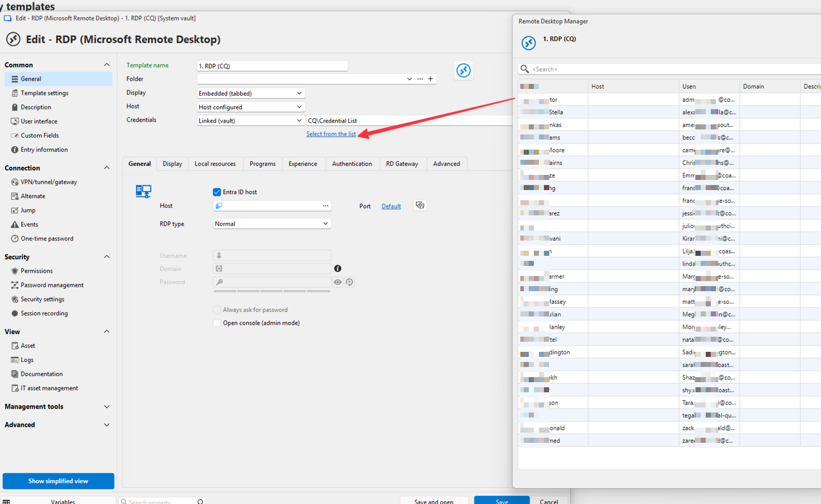The image size is (821, 504).
Task: Switch to the Local resources tab
Action: (x=215, y=164)
